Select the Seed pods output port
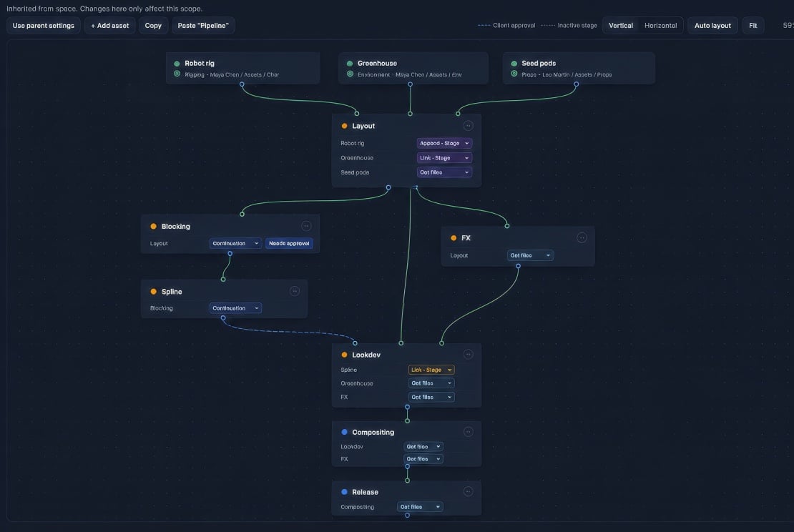The width and height of the screenshot is (794, 532). 577,84
